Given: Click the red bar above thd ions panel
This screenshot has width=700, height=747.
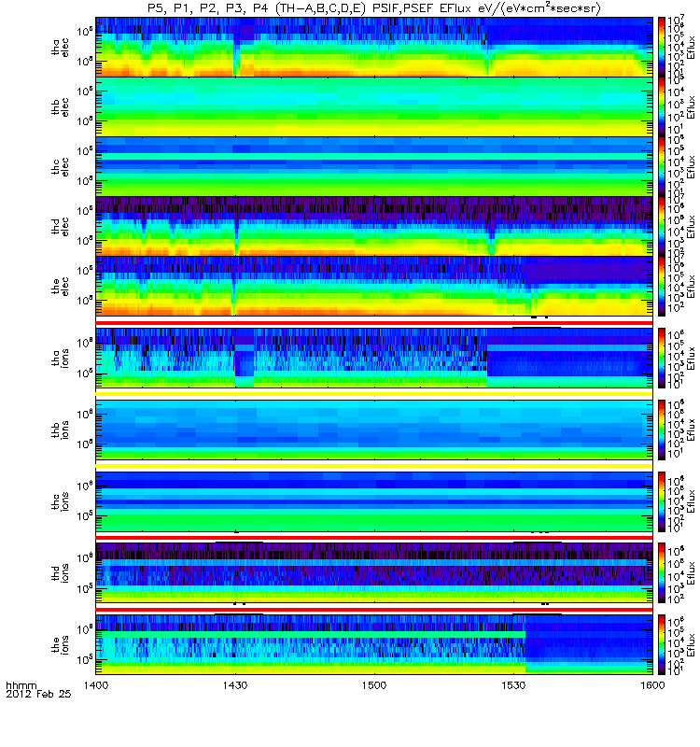Looking at the screenshot, I should pos(374,538).
